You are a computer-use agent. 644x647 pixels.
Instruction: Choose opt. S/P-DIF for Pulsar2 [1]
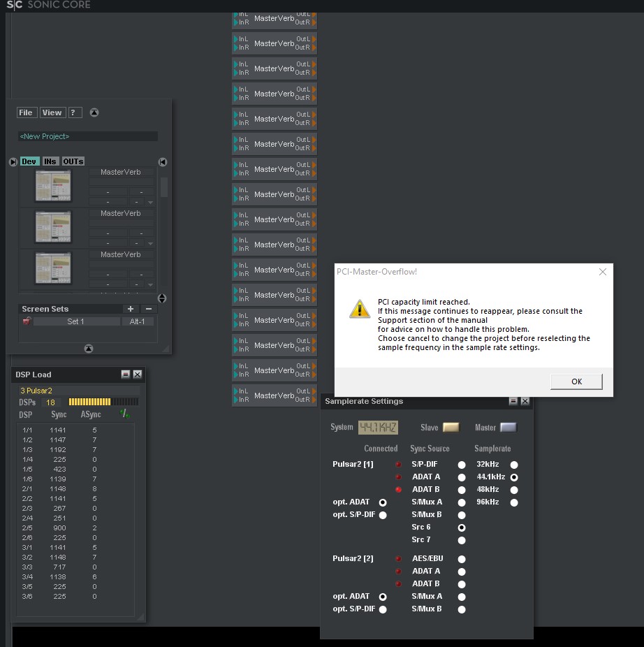[383, 516]
